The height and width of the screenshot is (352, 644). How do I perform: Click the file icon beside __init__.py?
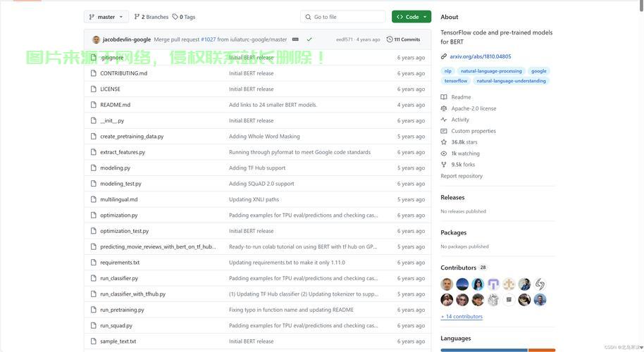click(x=93, y=120)
